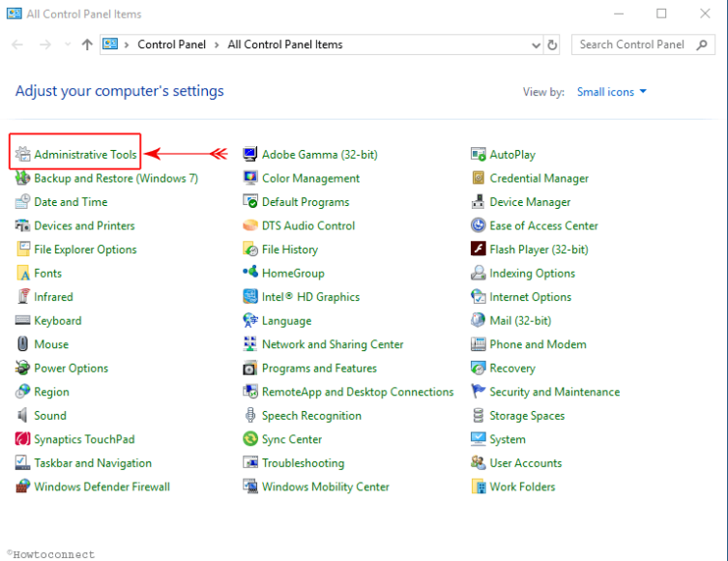Click the search magnifier icon
The width and height of the screenshot is (728, 561).
point(702,44)
